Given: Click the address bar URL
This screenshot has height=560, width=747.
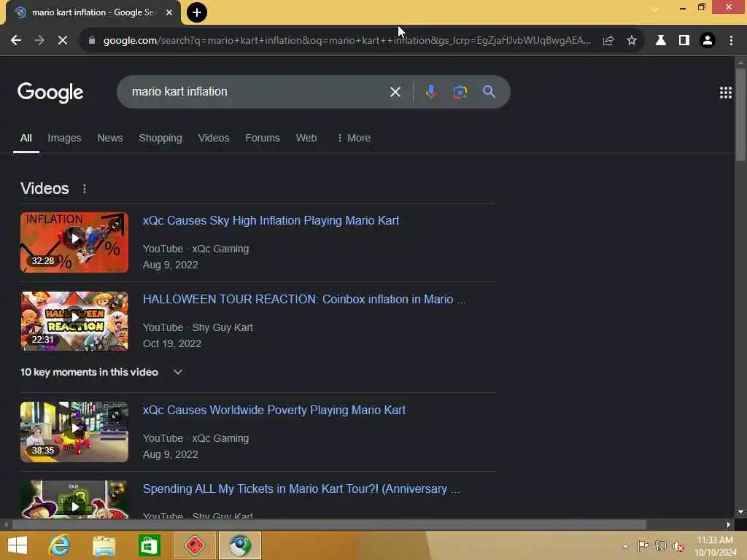Looking at the screenshot, I should 347,41.
